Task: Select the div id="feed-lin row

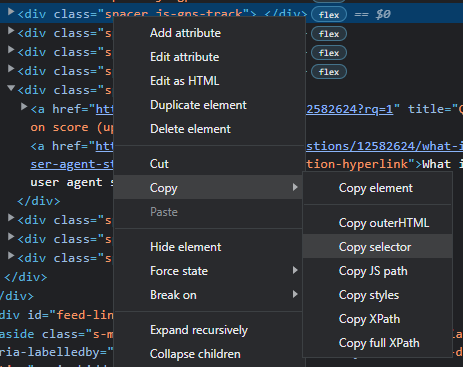Action: (57, 315)
